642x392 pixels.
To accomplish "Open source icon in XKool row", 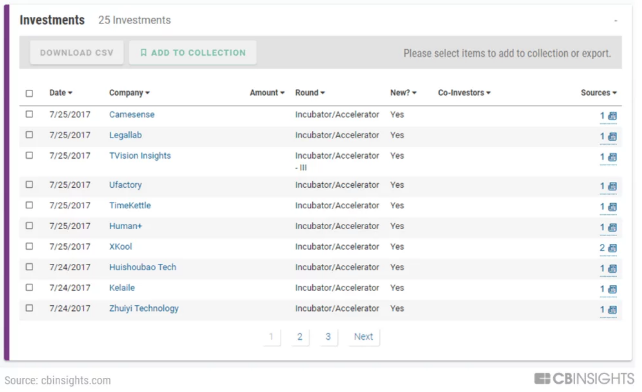I will click(613, 248).
